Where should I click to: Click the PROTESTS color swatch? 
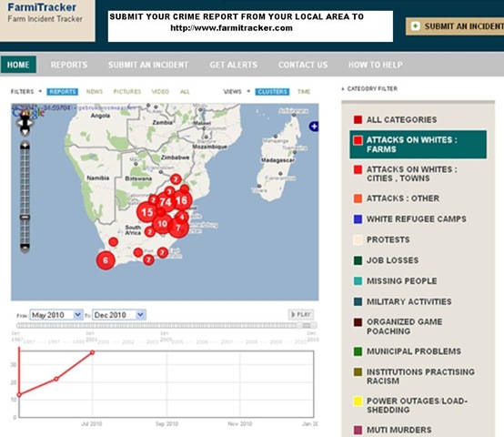(x=358, y=239)
